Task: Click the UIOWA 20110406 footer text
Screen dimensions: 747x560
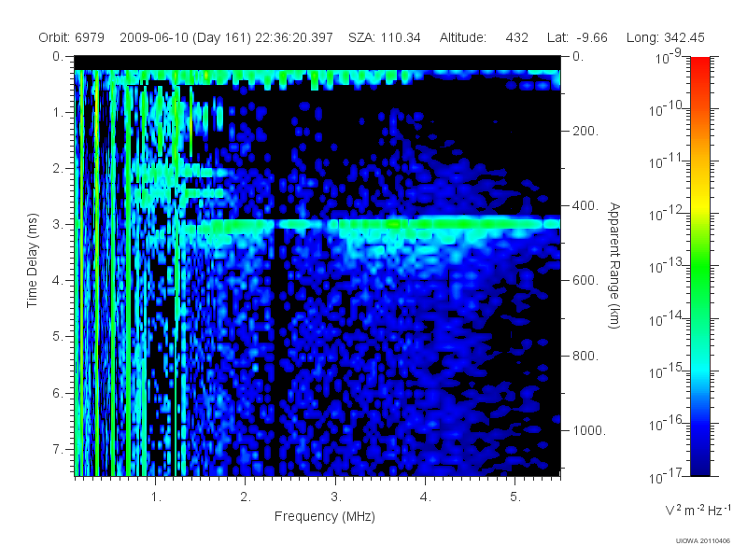Action: click(x=703, y=541)
